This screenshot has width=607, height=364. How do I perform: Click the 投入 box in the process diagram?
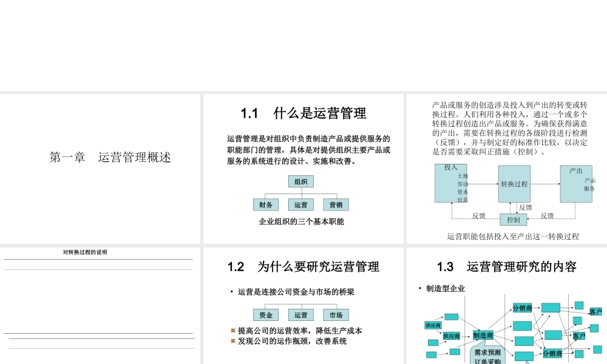tap(450, 183)
